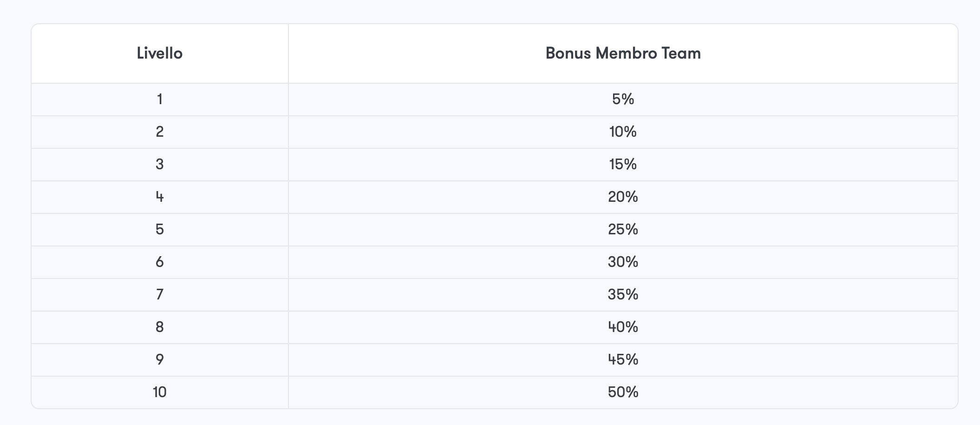Select the level 9 cell
The width and height of the screenshot is (980, 425).
click(160, 360)
